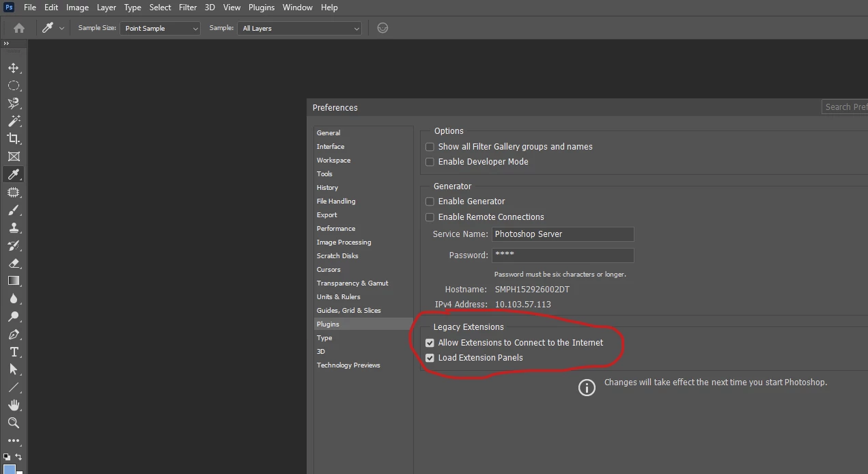Select the Horizontal Type tool
Screen dimensions: 868x474
13,352
